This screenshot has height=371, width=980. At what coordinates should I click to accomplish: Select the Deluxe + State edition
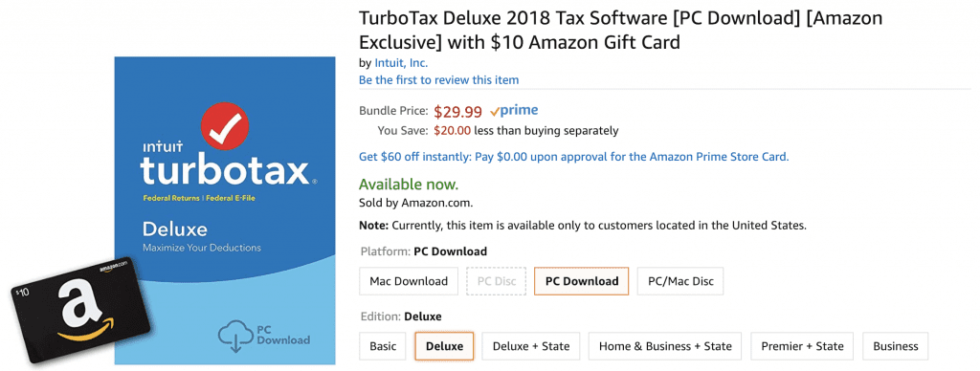(530, 346)
